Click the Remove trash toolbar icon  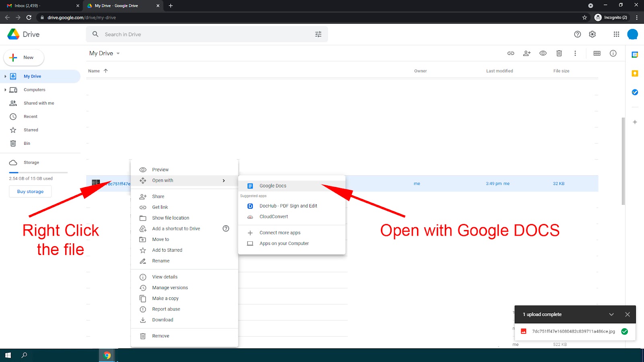(559, 53)
